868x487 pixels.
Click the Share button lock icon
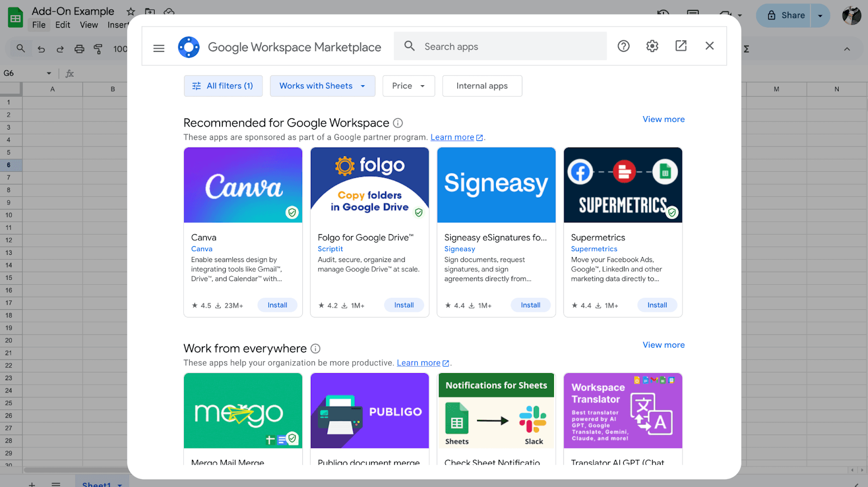click(771, 16)
